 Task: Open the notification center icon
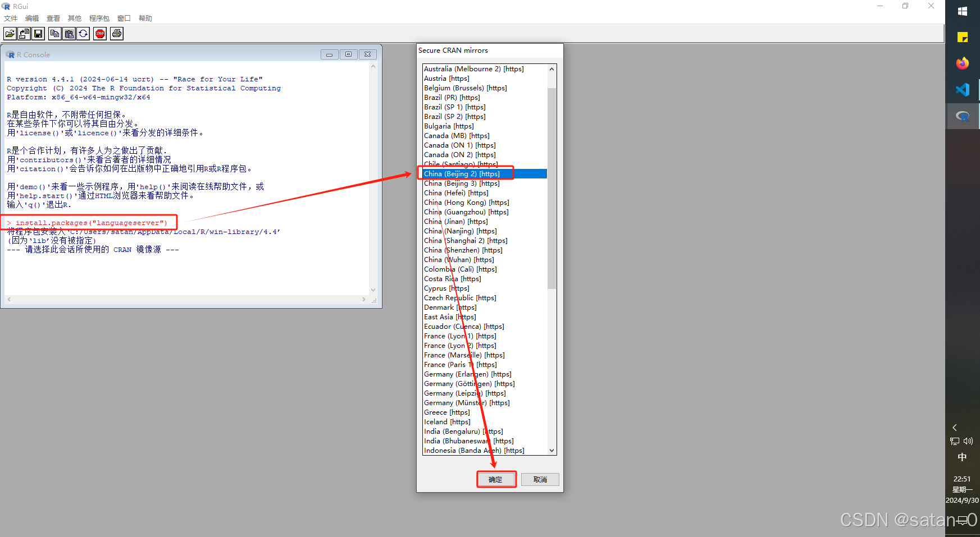coord(963,520)
